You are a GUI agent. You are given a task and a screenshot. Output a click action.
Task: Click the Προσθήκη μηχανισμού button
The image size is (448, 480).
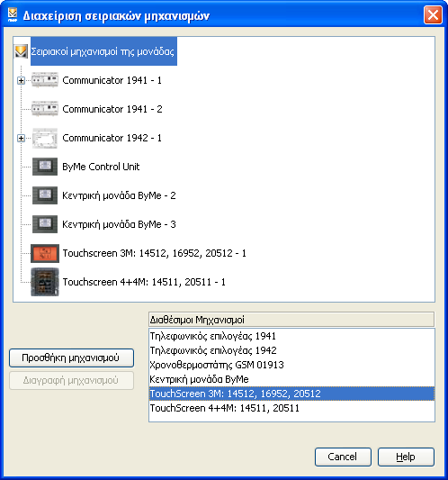(71, 358)
